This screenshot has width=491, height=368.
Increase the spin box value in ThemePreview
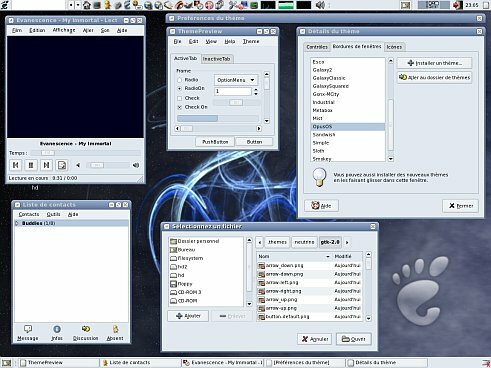pyautogui.click(x=256, y=89)
